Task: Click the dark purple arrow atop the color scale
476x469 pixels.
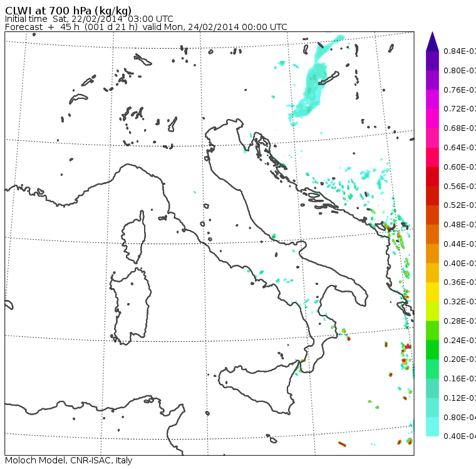Action: [x=432, y=41]
